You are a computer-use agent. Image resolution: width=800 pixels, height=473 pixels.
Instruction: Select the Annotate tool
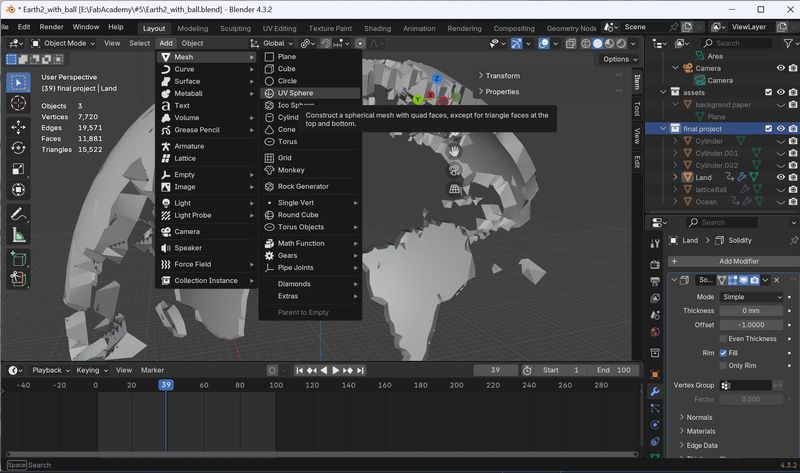click(x=18, y=214)
